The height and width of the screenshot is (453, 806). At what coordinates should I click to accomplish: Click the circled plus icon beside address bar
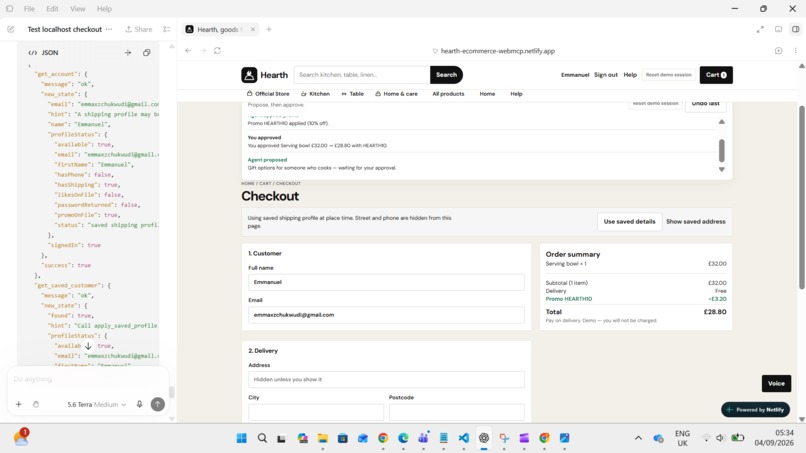pos(778,50)
